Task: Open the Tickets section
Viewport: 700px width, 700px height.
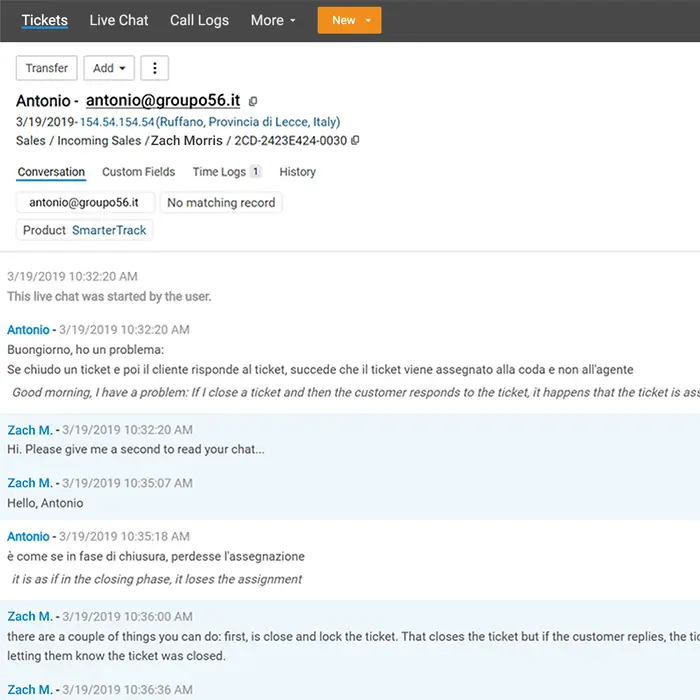Action: coord(45,20)
